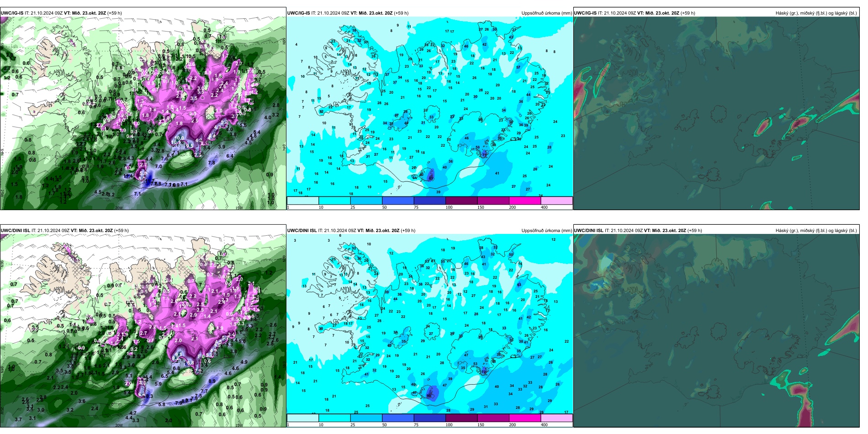The image size is (868, 434).
Task: Click the 200–400 mm bright magenta swatch in DINI ISL legend
Action: [x=525, y=418]
